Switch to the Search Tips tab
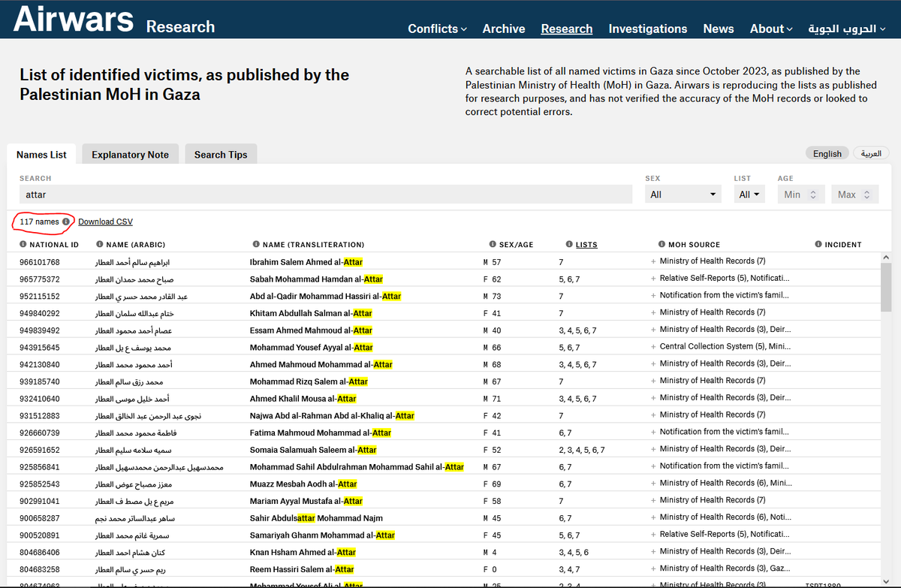 point(221,155)
